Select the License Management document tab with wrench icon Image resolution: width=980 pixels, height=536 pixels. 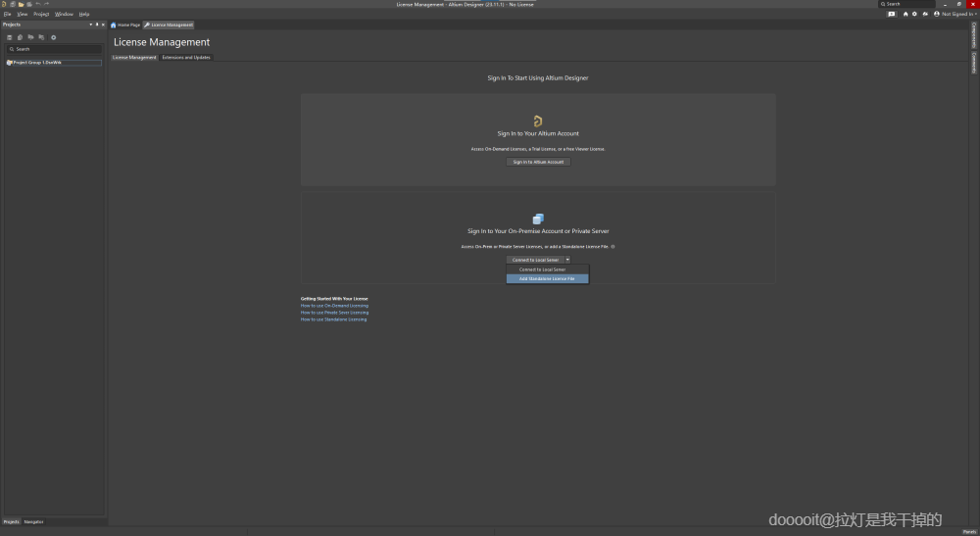click(x=169, y=25)
